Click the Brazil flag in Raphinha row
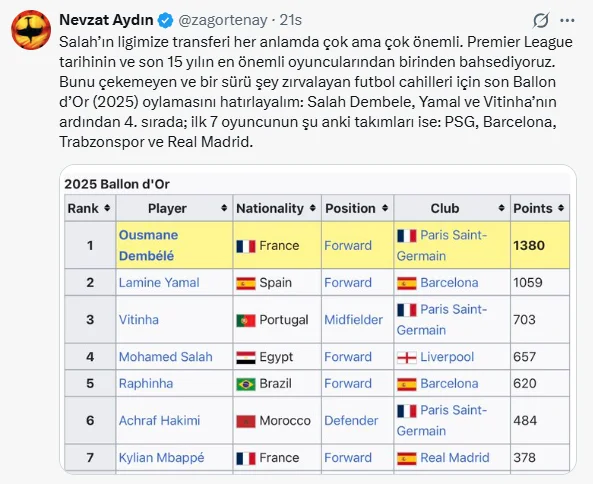593x484 pixels. tap(246, 384)
